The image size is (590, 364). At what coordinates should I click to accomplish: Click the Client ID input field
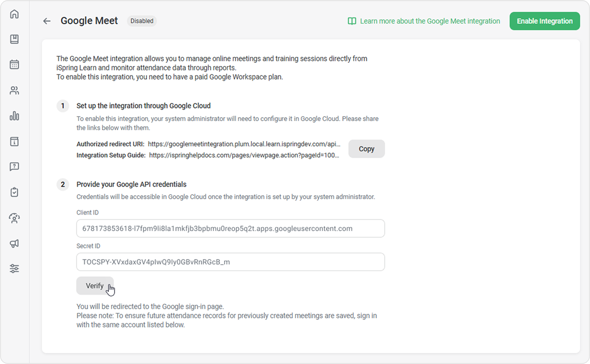[x=230, y=229]
